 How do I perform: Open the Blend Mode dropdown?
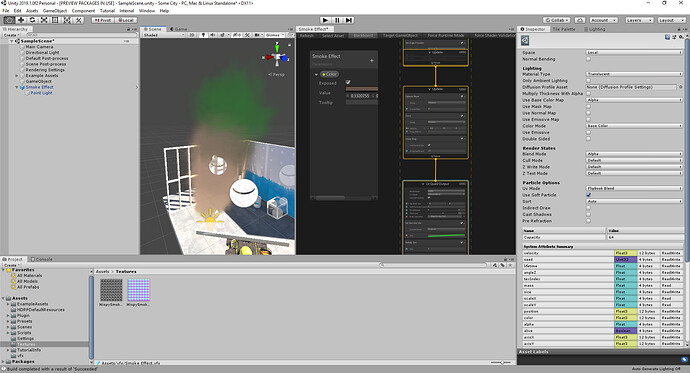point(634,154)
